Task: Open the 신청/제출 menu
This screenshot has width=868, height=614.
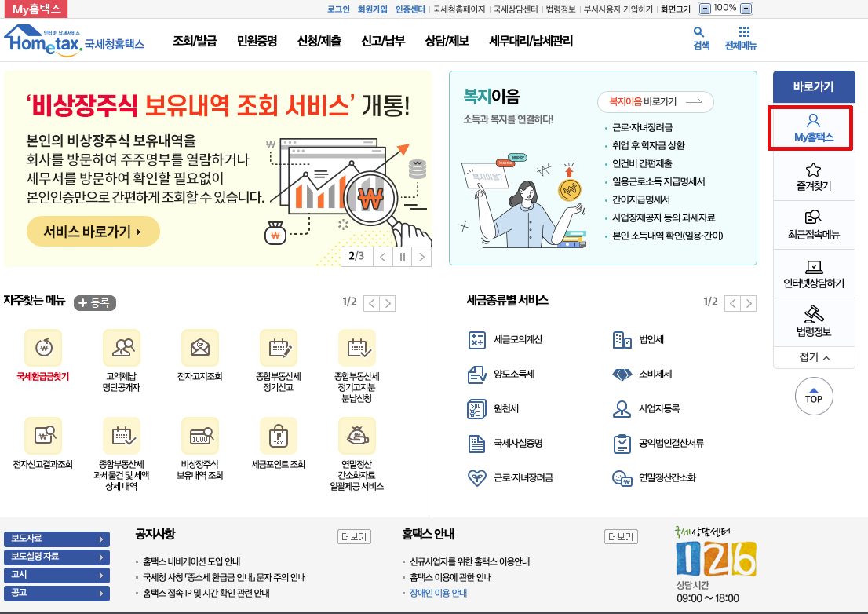Action: (x=319, y=41)
